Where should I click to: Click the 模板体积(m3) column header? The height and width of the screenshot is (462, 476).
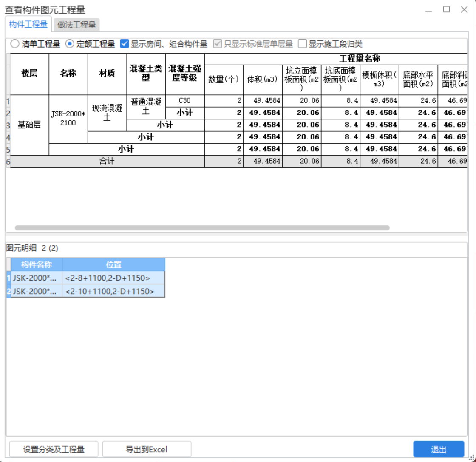click(379, 79)
